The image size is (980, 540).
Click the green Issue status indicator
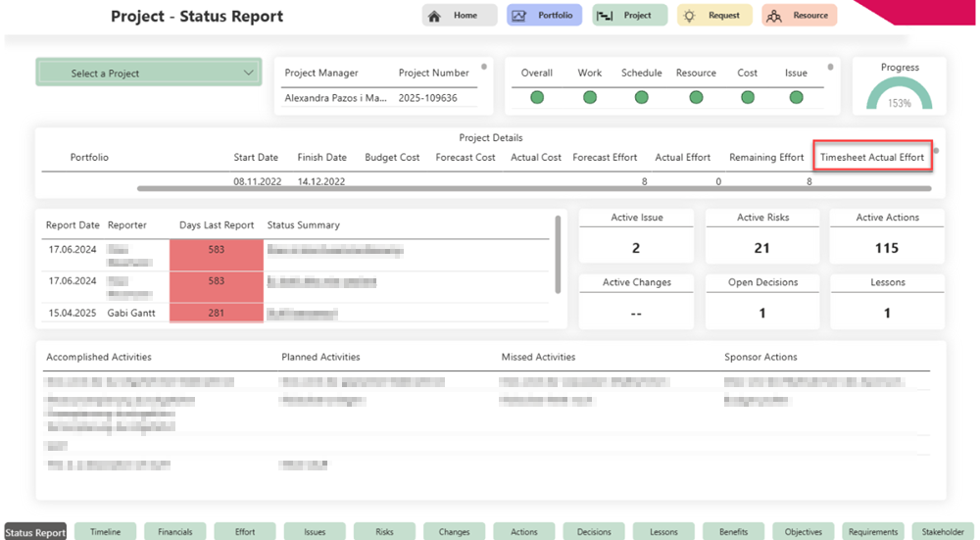(796, 97)
